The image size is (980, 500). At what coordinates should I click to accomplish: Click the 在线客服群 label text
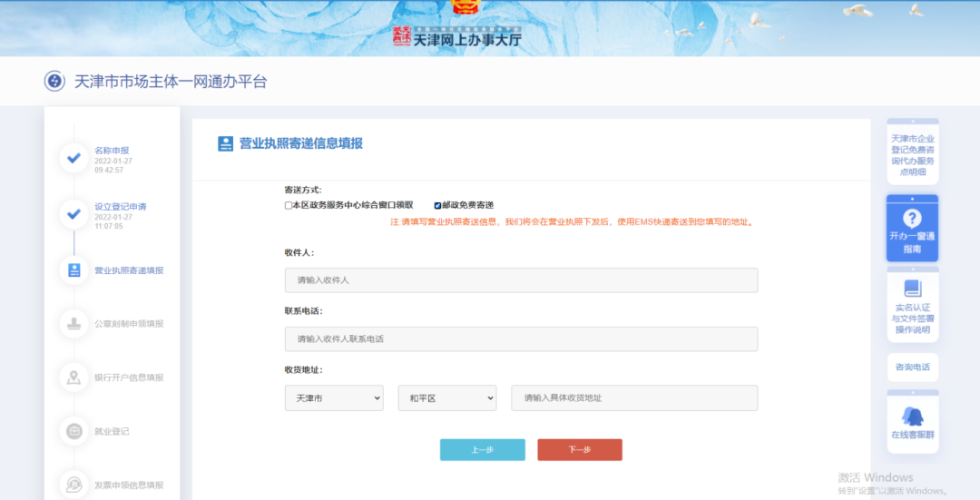point(913,435)
